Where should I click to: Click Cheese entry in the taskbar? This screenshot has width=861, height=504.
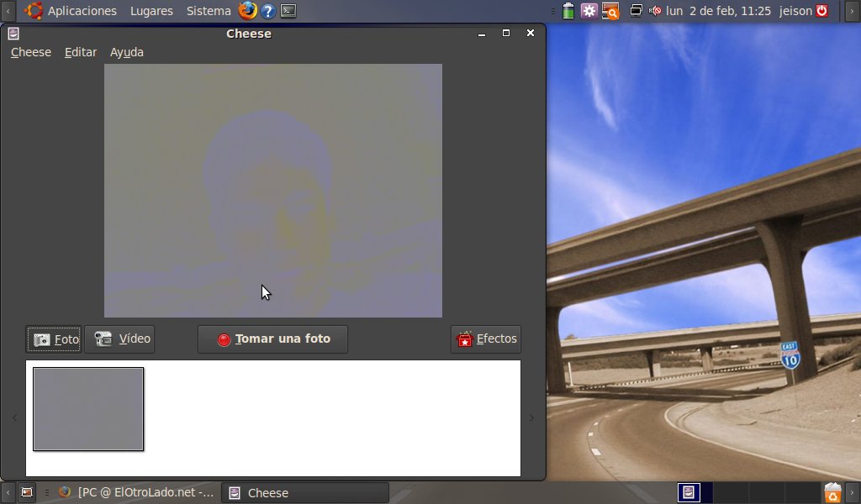coord(305,492)
